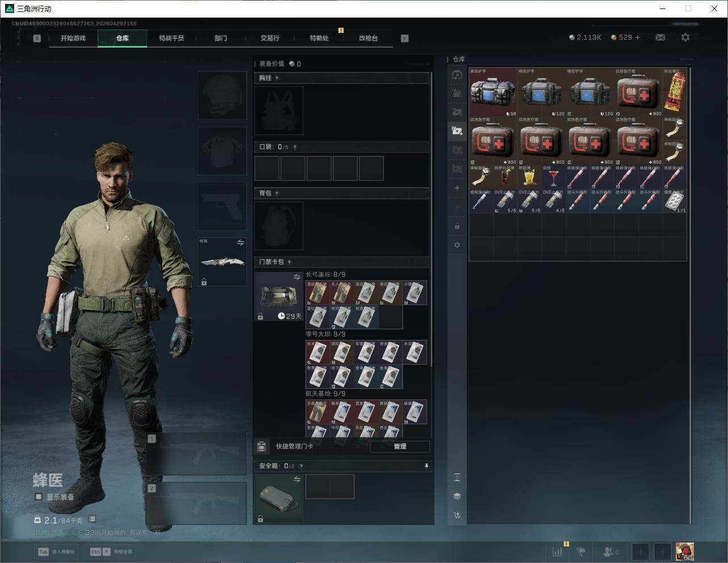Select the empty chest rig slot
This screenshot has width=728, height=563.
[x=279, y=111]
